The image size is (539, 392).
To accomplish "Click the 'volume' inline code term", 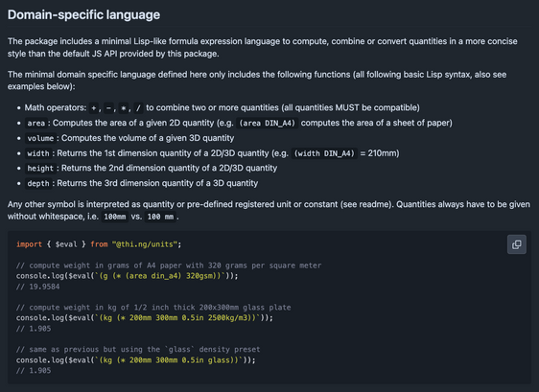I will 40,138.
